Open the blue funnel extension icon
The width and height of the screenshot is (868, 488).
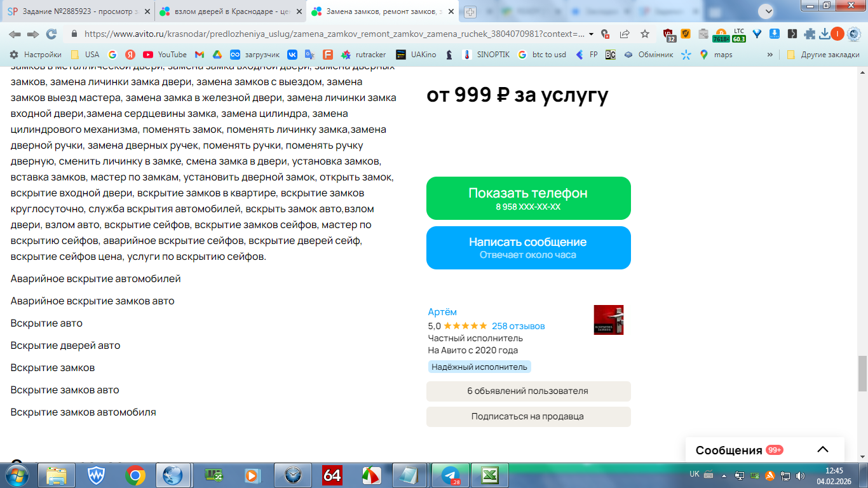point(757,34)
